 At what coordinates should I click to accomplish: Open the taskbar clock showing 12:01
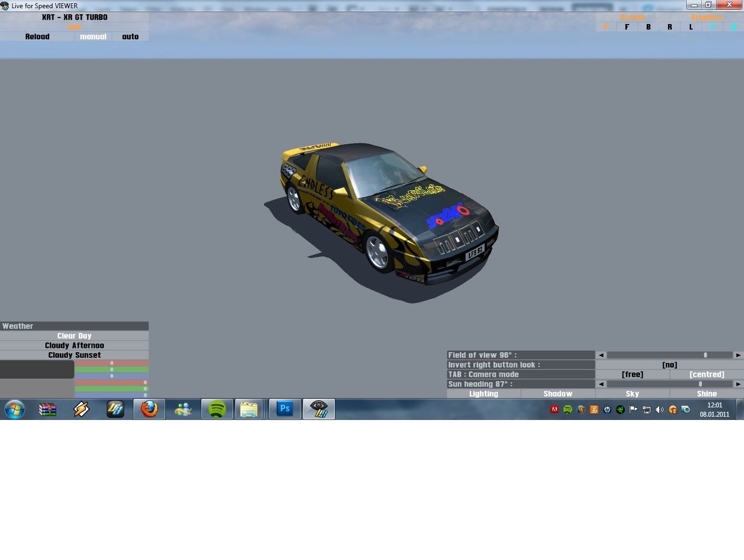tap(714, 410)
